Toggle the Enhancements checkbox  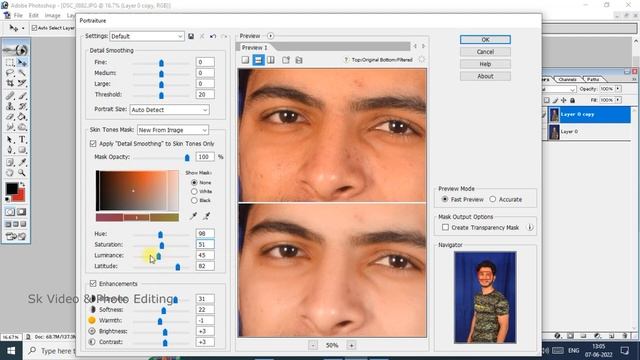point(93,283)
